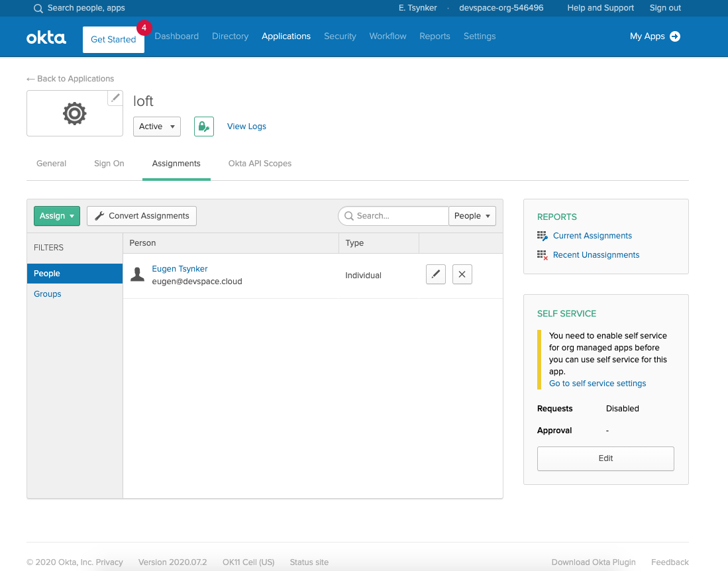Screen dimensions: 728x571
Task: Open the View Logs link
Action: click(246, 126)
